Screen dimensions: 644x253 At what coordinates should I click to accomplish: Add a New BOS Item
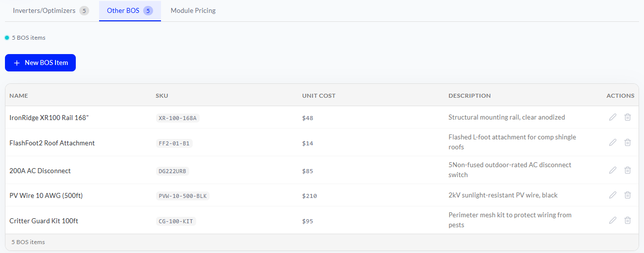[40, 63]
